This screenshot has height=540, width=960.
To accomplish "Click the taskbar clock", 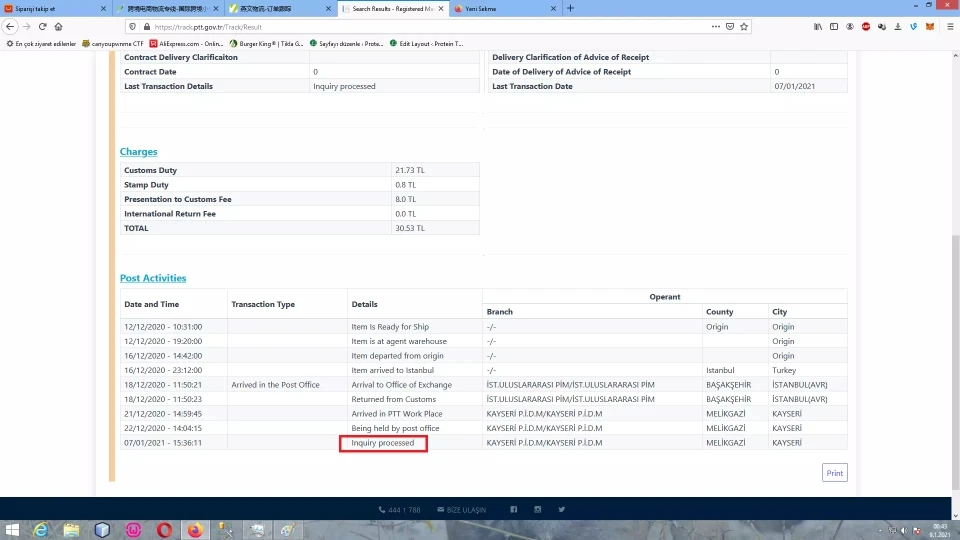I will 940,530.
